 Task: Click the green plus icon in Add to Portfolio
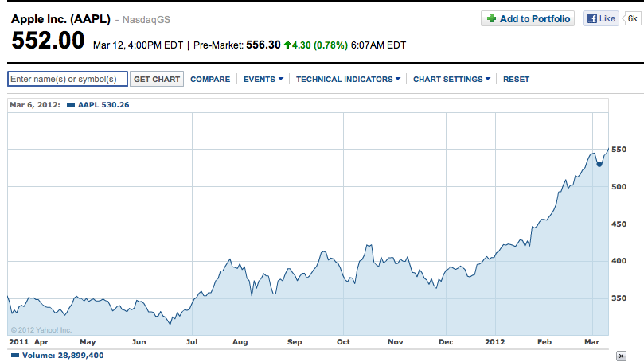point(491,18)
